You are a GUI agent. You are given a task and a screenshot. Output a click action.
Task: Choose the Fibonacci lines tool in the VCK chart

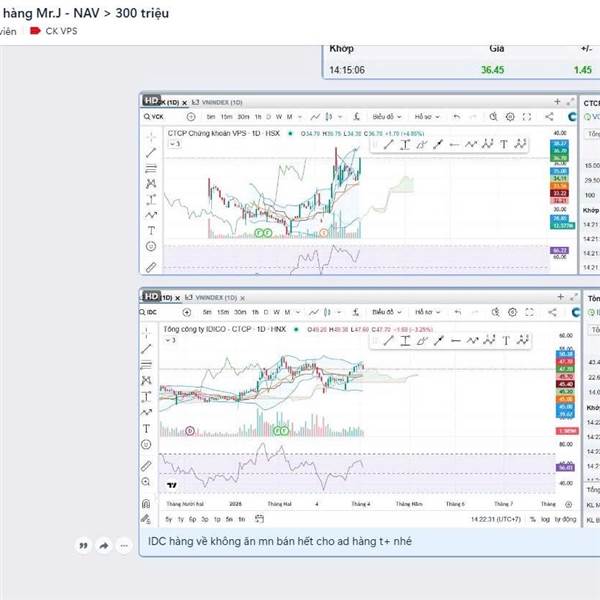tap(151, 168)
